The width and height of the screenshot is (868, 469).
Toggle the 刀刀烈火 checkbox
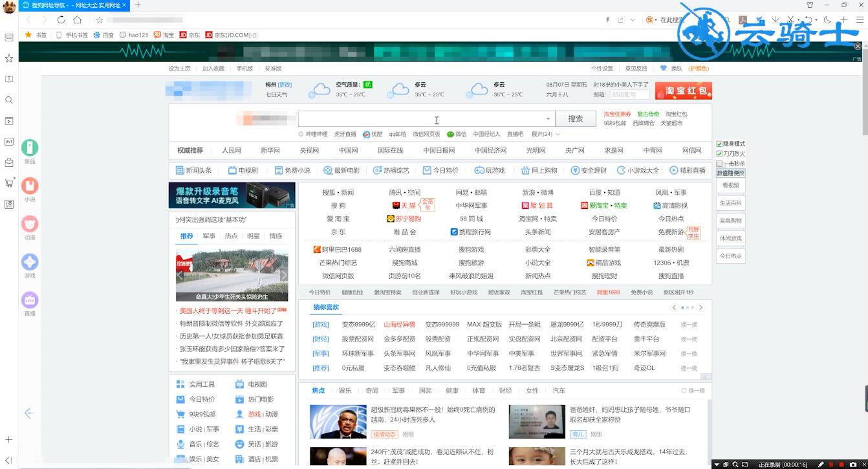pos(720,153)
